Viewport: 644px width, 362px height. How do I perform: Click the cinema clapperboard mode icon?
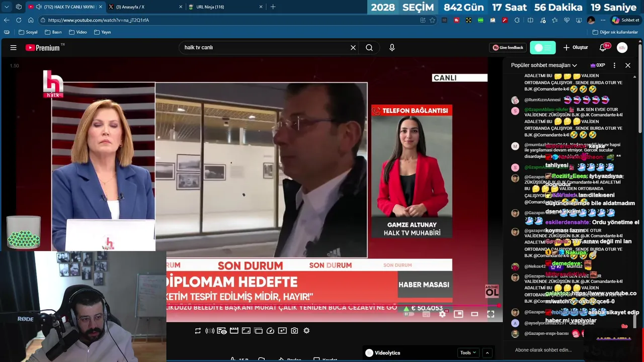click(234, 331)
